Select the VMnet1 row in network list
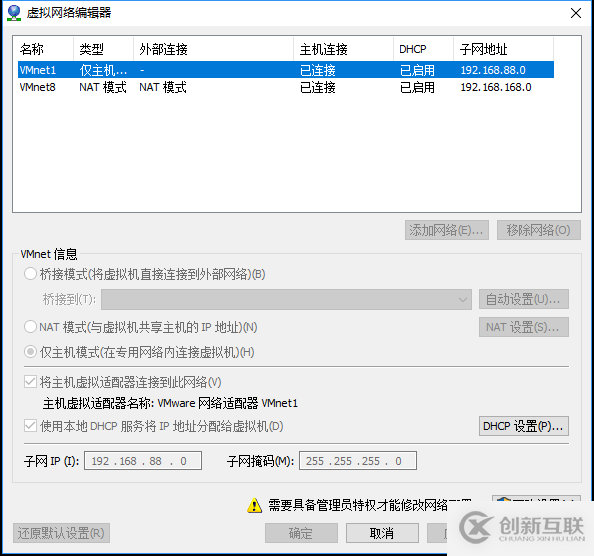 (286, 70)
